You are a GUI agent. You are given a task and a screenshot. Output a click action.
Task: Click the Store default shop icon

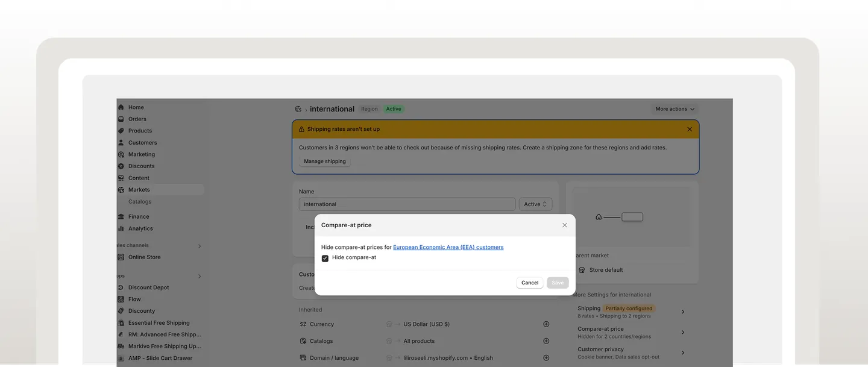[x=582, y=270]
